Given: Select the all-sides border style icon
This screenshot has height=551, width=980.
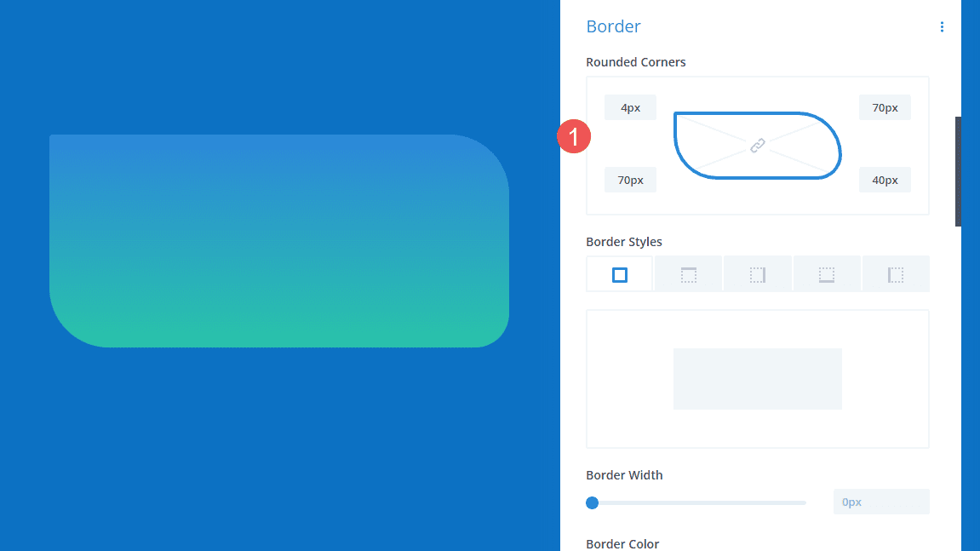Looking at the screenshot, I should [x=619, y=273].
